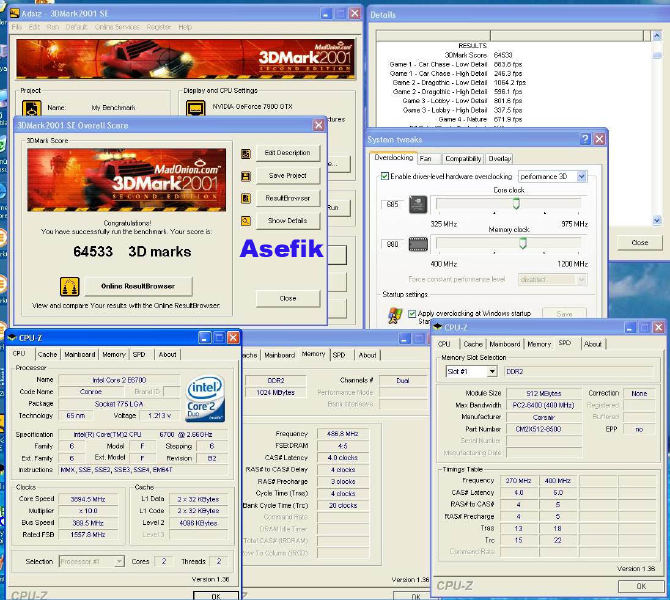Click the Online ResultBrowser yellow icon

click(x=69, y=286)
